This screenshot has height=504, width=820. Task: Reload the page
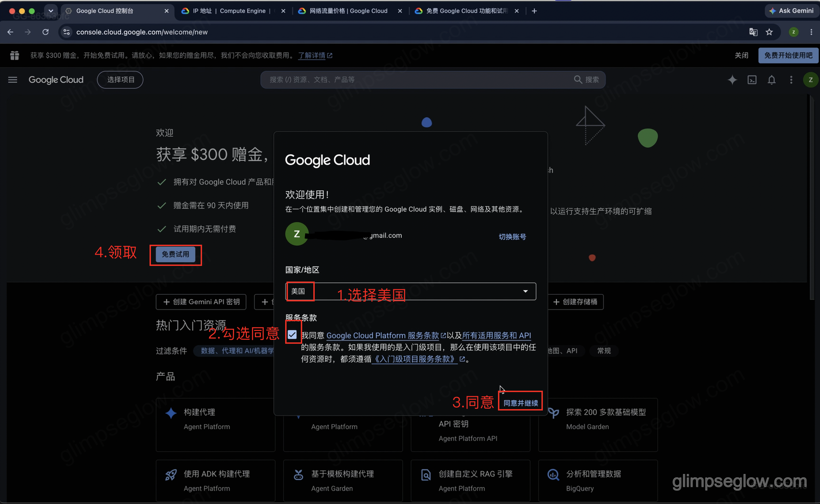click(46, 32)
